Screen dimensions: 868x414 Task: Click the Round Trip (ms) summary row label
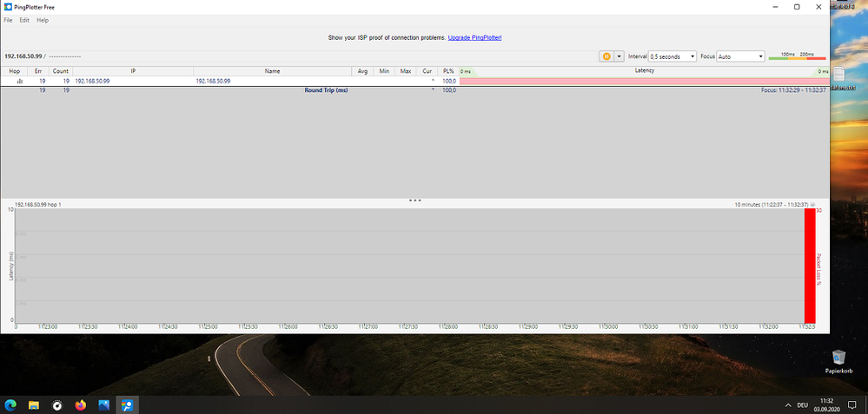[x=326, y=89]
